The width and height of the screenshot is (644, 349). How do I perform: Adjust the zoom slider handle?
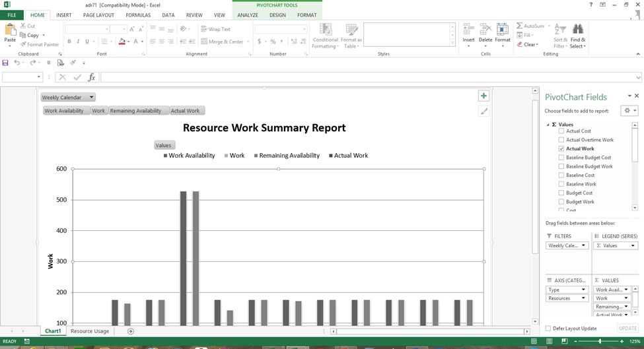(600, 341)
